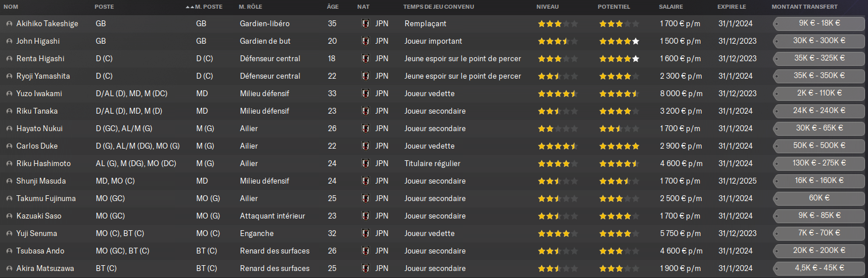868x278 pixels.
Task: Sort by the POTENTIEL column header
Action: coord(613,7)
